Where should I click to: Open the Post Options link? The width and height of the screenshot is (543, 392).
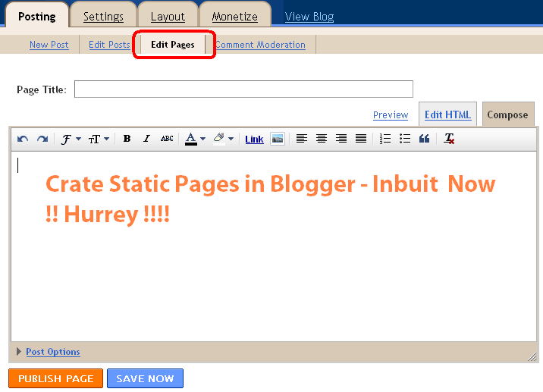click(x=53, y=352)
